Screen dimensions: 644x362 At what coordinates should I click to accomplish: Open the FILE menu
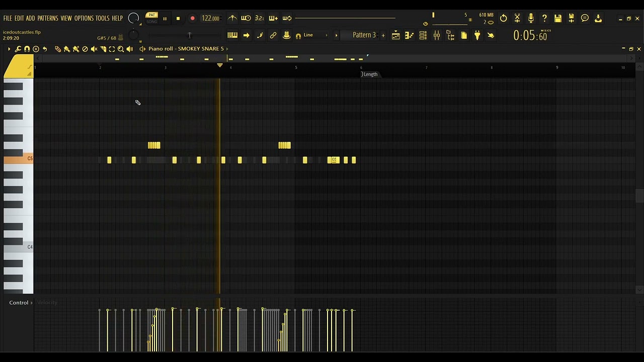pos(8,18)
